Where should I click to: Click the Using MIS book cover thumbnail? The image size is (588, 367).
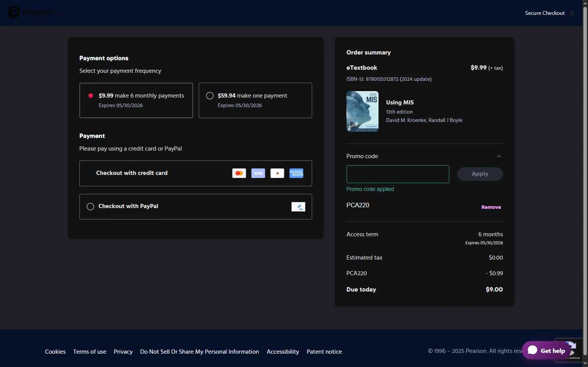tap(362, 111)
